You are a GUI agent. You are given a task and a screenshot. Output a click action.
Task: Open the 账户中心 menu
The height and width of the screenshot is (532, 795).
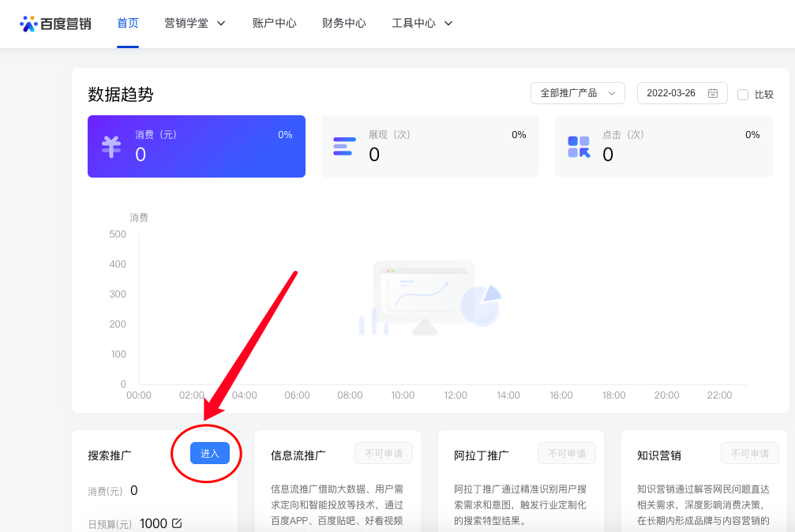pos(274,23)
